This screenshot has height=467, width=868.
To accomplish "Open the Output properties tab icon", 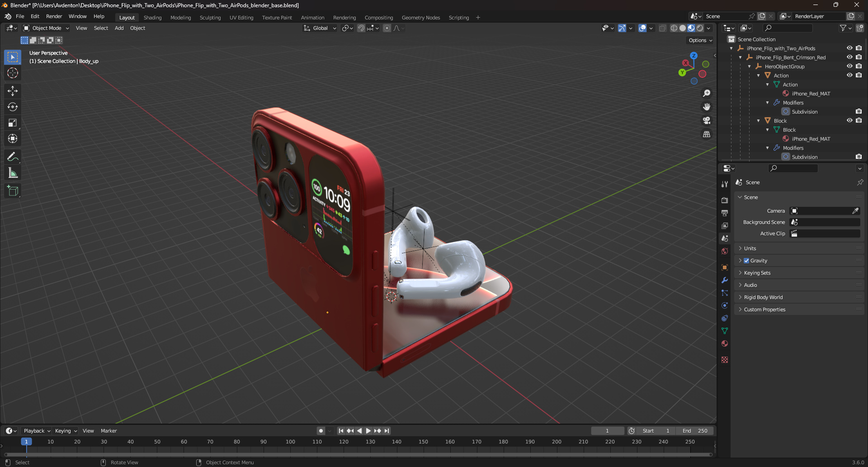I will (x=725, y=213).
